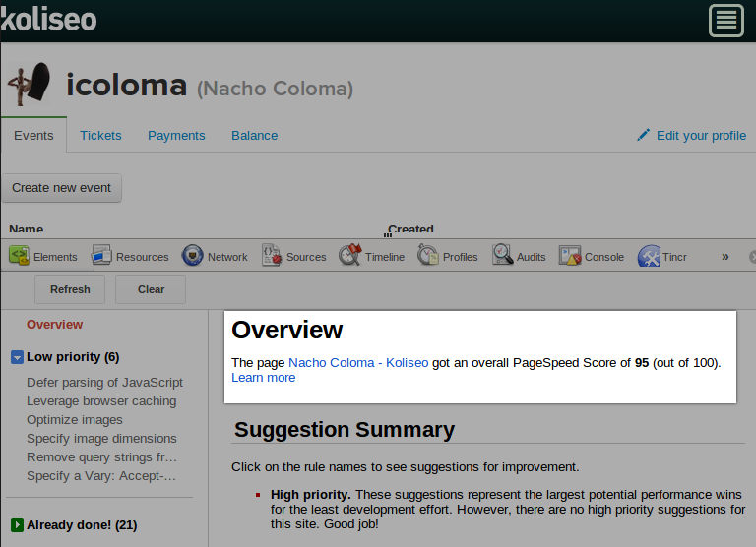
Task: Click the Edit your profile link
Action: [x=701, y=136]
